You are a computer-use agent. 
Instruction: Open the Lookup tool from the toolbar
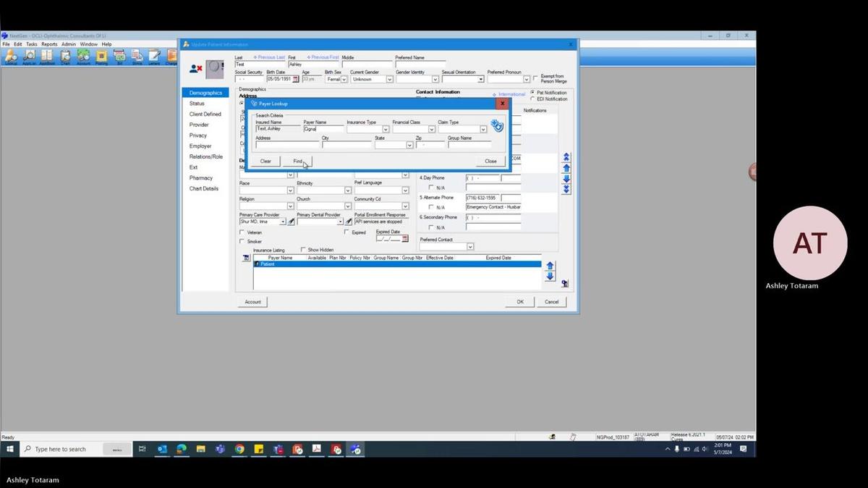coord(9,56)
